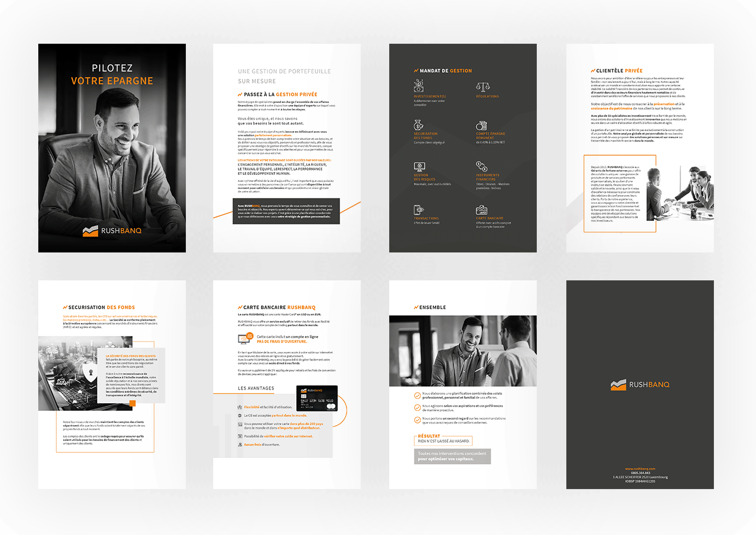The image size is (756, 535).
Task: Click the dark 'Avec RUSHBANQ' callout box
Action: pos(286,211)
